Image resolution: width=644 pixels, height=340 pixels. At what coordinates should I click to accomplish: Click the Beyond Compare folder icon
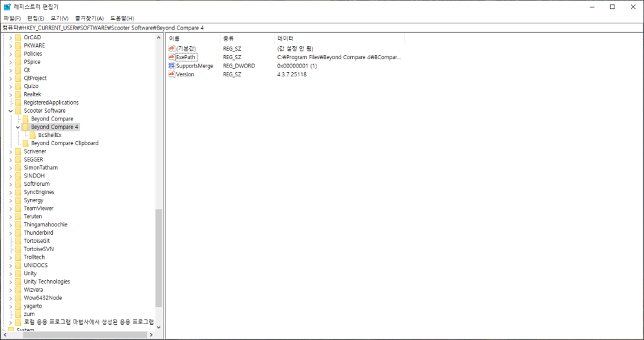point(25,118)
